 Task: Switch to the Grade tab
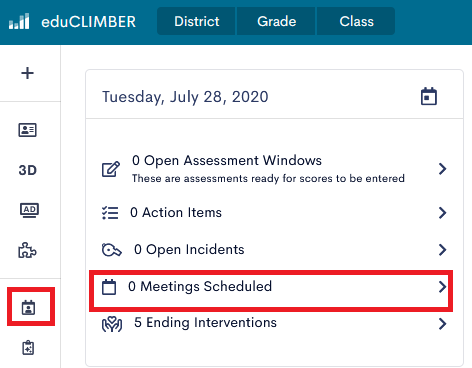click(276, 21)
